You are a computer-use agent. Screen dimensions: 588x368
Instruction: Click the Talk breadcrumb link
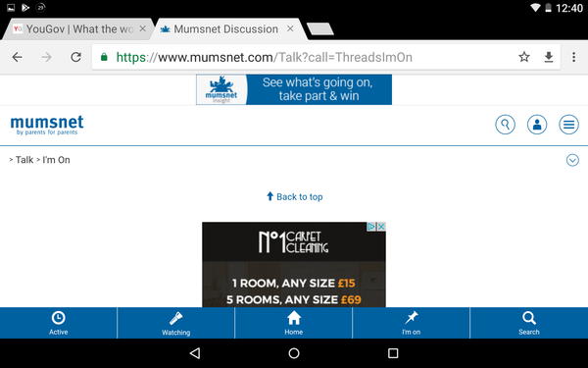tap(24, 160)
